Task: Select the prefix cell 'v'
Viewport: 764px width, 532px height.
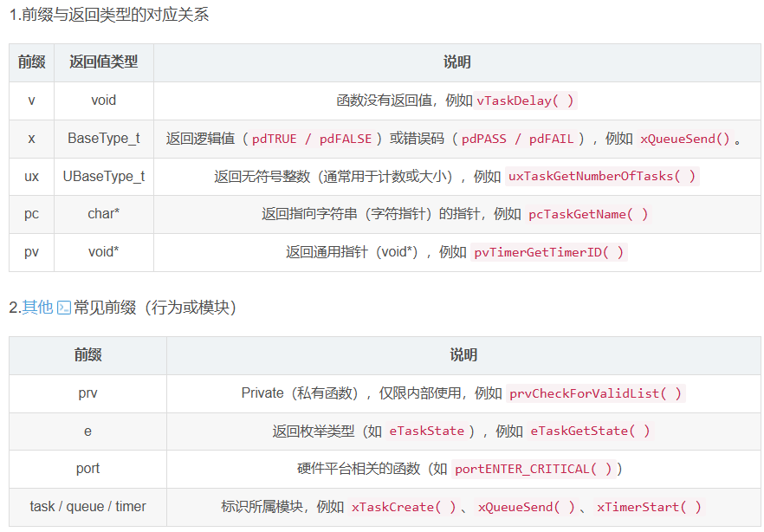Action: tap(32, 101)
